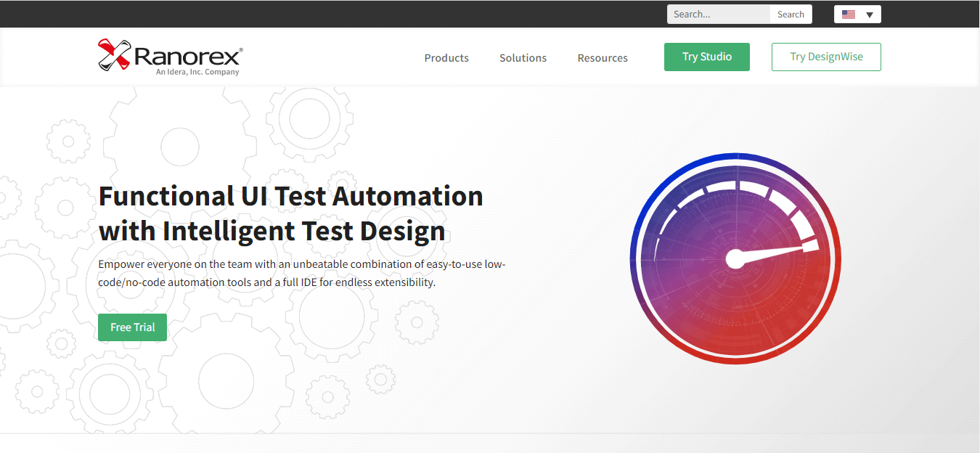This screenshot has width=980, height=453.
Task: Click the 'Empower everyone on the team' paragraph
Action: 302,273
